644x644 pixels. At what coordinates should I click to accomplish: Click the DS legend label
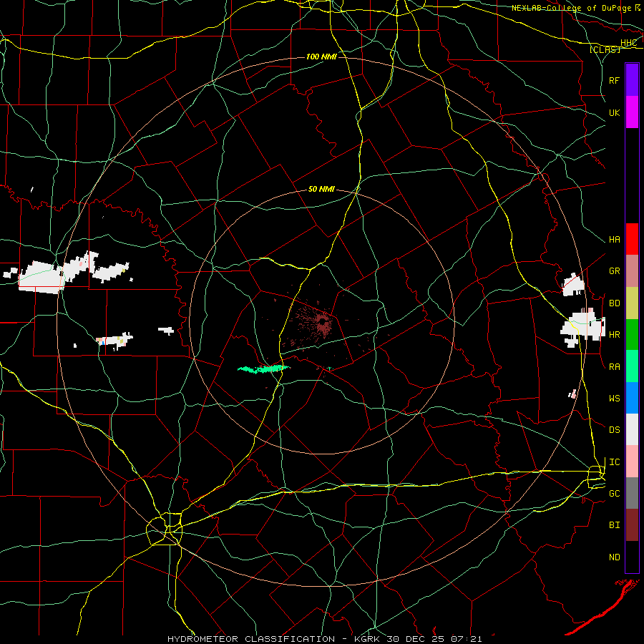point(614,430)
